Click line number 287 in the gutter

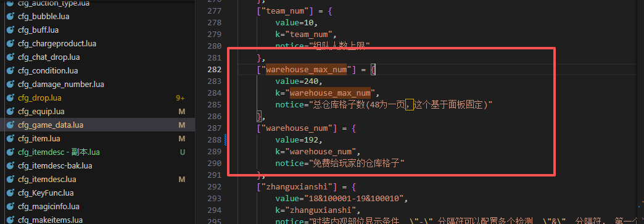pyautogui.click(x=215, y=128)
